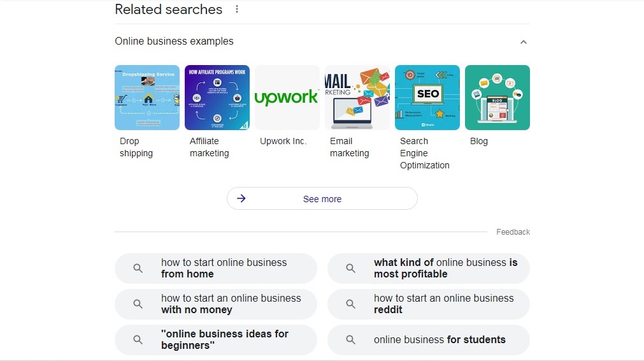The image size is (644, 361).
Task: Search online business for students suggestion
Action: click(428, 339)
